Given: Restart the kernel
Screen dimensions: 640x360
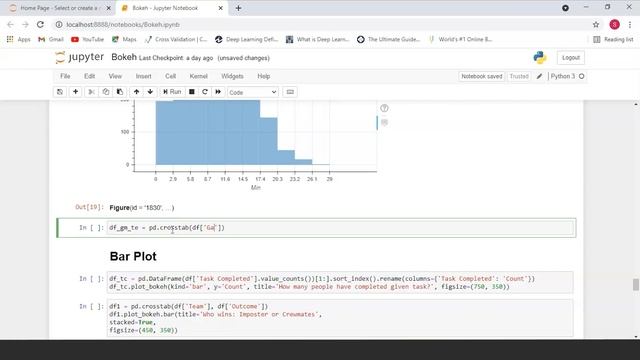Looking at the screenshot, I should tap(205, 92).
